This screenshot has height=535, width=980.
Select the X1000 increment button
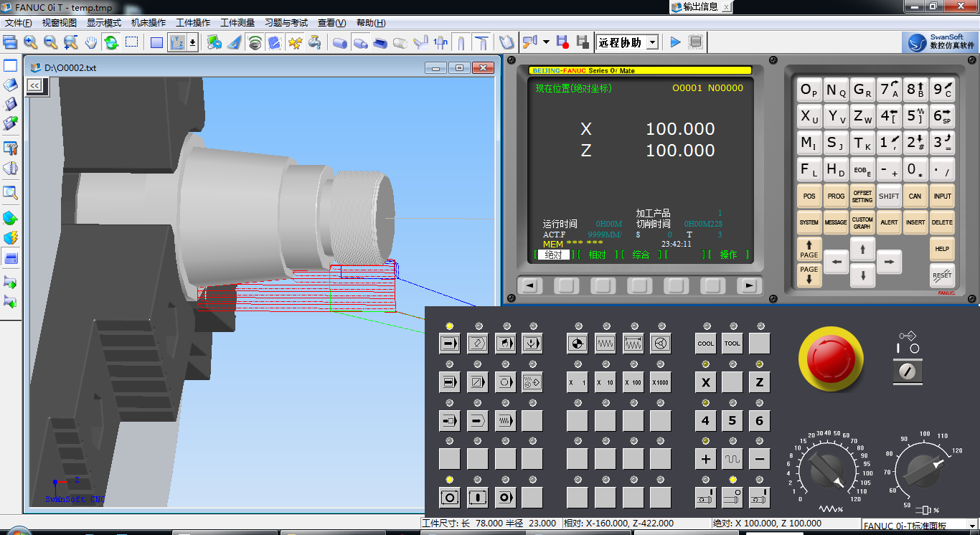(x=661, y=382)
